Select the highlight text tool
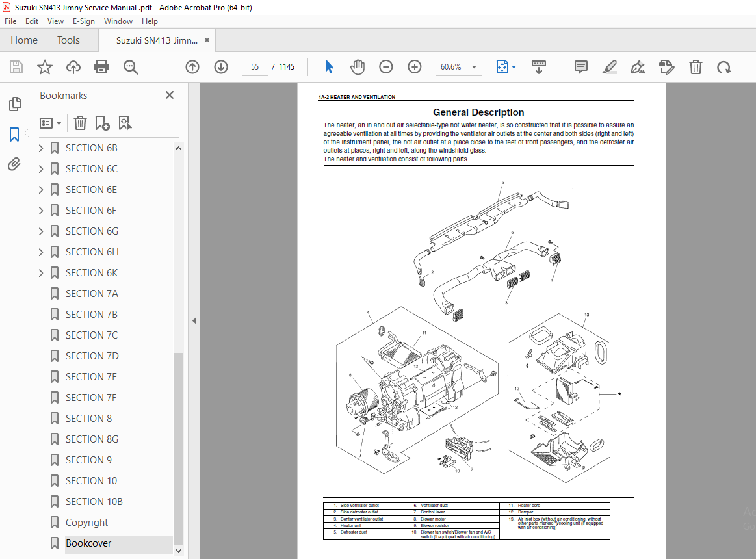The height and width of the screenshot is (559, 756). (x=610, y=67)
